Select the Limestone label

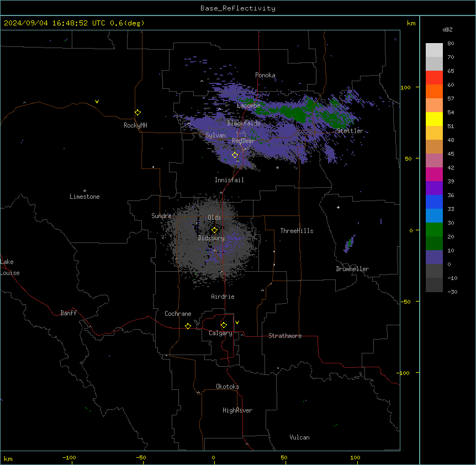pyautogui.click(x=84, y=197)
